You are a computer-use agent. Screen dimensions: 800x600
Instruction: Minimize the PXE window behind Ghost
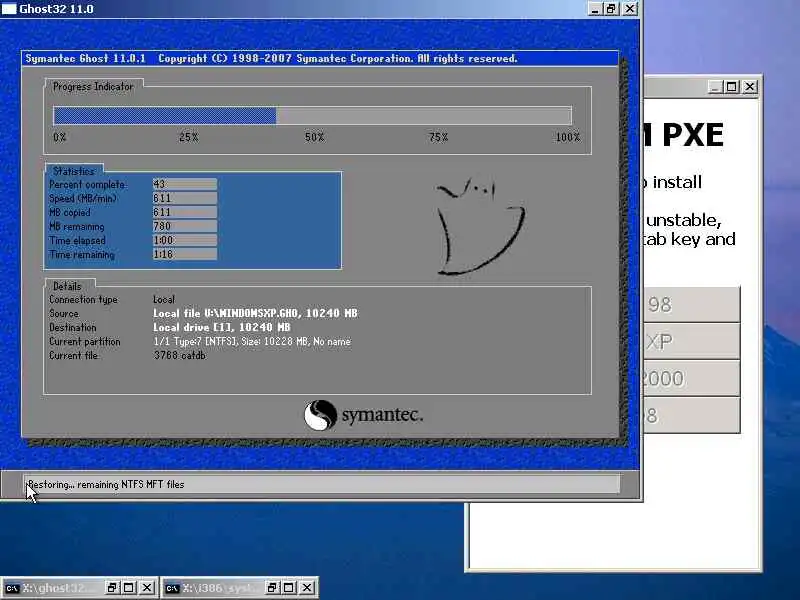715,87
